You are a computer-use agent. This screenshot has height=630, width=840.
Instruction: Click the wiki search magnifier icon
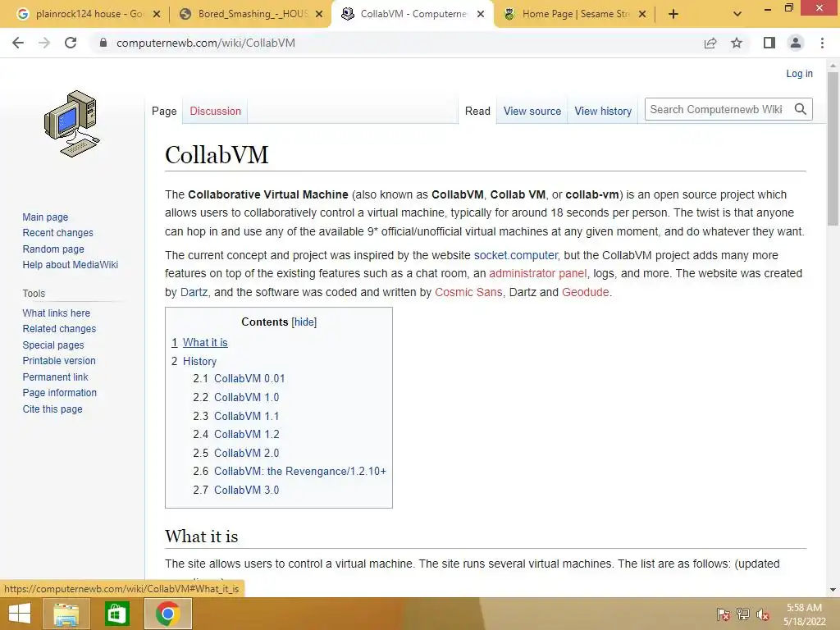(x=801, y=109)
